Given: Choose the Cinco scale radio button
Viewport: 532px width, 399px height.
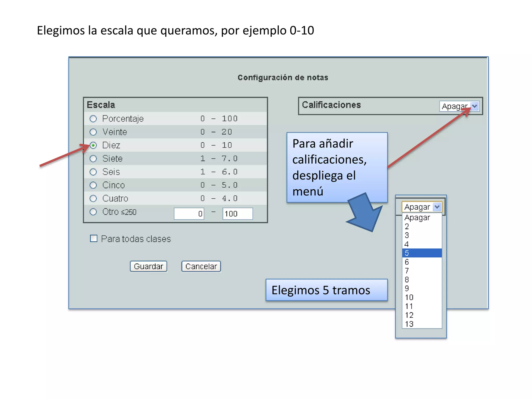Looking at the screenshot, I should tap(93, 185).
